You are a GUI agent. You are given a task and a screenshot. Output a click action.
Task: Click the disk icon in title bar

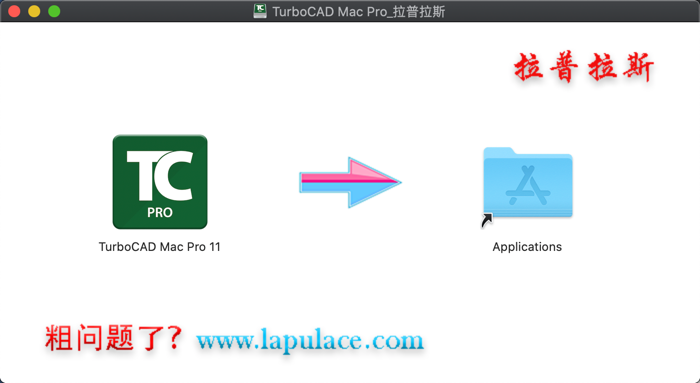[x=260, y=11]
